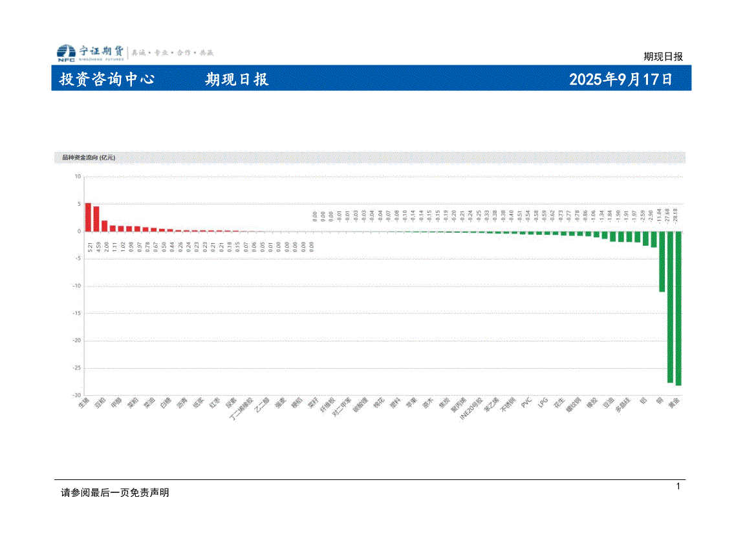756x535 pixels.
Task: Click the red bar valued 2.00
Action: coord(105,226)
